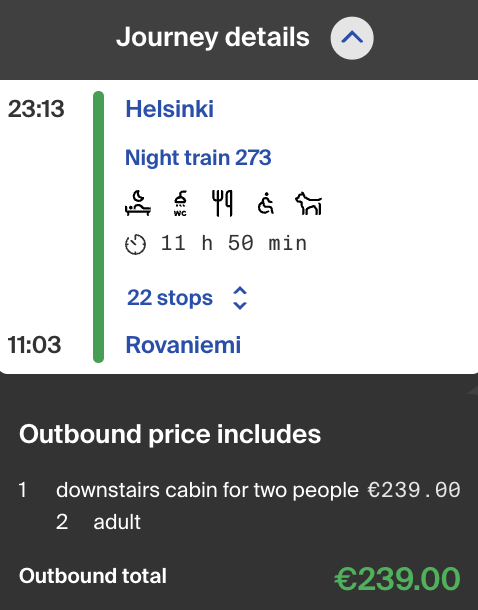Click the shower and WC icon

(x=180, y=203)
